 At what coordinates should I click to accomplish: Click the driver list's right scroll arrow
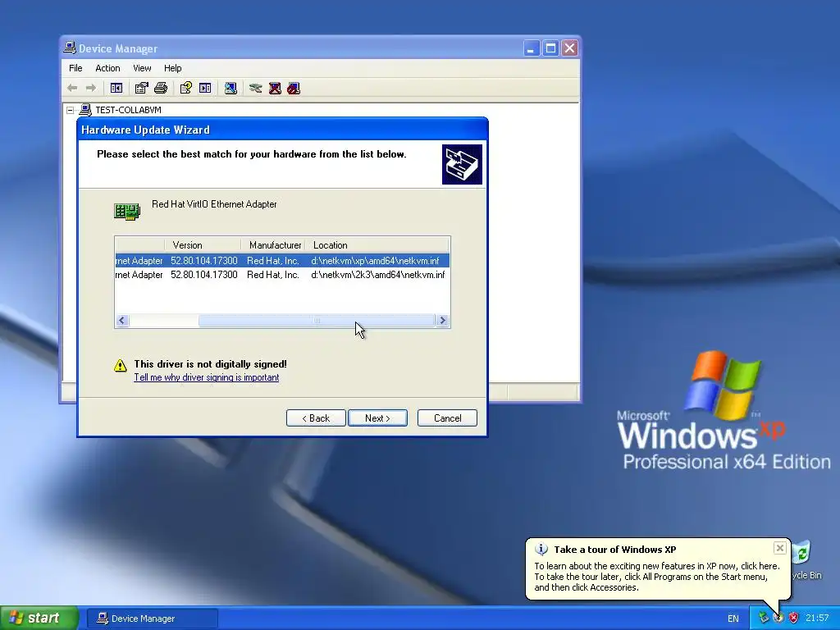(442, 321)
